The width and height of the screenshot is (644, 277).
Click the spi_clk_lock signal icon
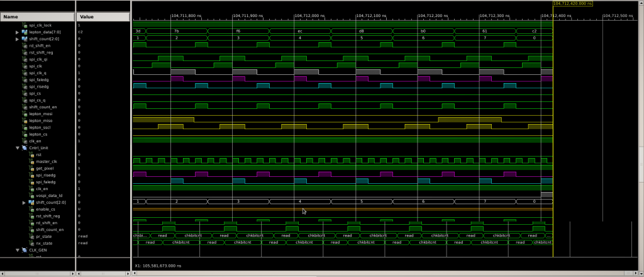point(25,25)
